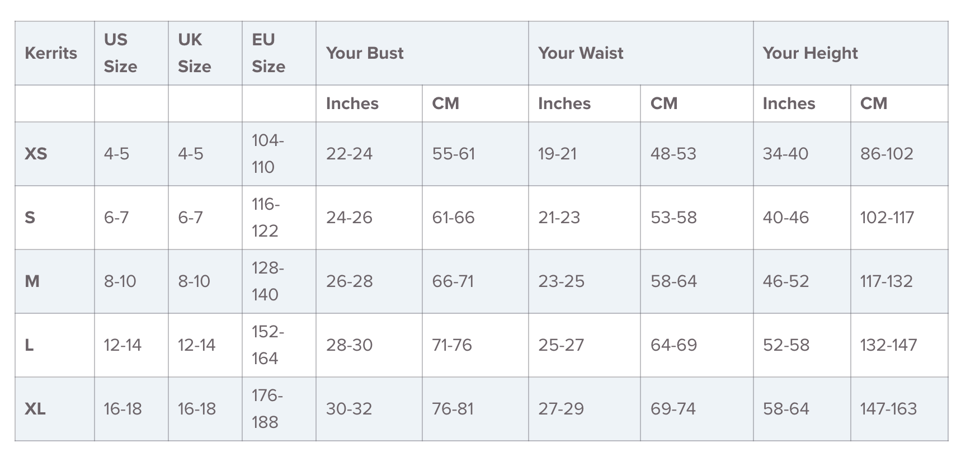
Task: Select the 22-24 bust inches cell
Action: click(349, 154)
